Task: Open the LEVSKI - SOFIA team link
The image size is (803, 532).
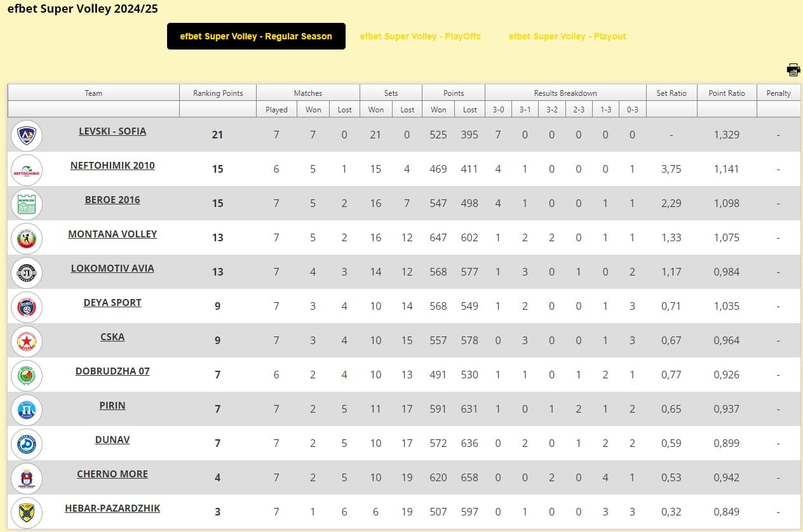Action: point(112,131)
